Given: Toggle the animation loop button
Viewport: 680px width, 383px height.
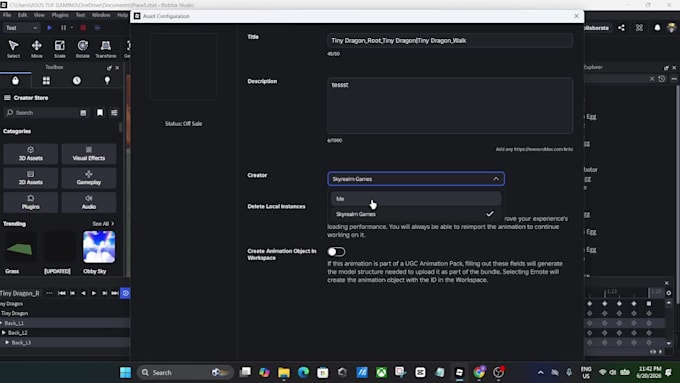Looking at the screenshot, I should (125, 293).
